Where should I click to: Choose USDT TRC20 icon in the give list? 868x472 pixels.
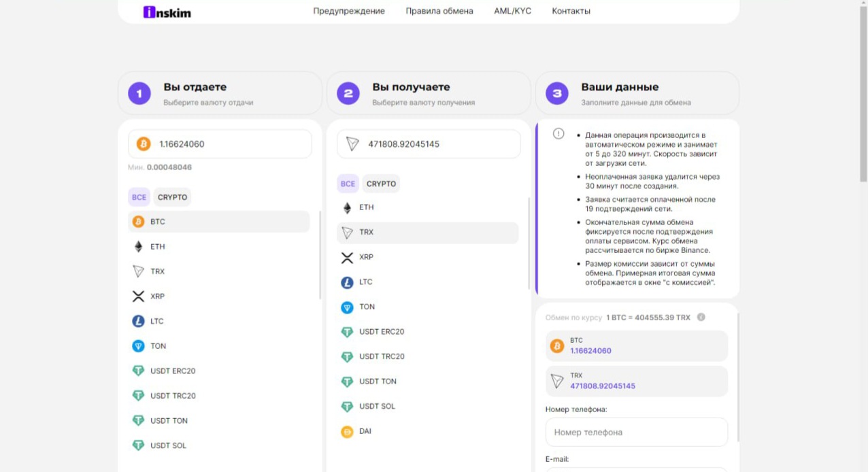tap(138, 396)
